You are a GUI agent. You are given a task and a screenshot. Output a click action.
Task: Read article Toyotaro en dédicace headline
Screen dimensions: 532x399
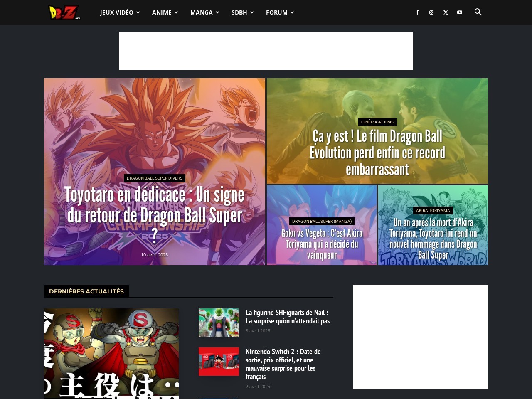[155, 215]
